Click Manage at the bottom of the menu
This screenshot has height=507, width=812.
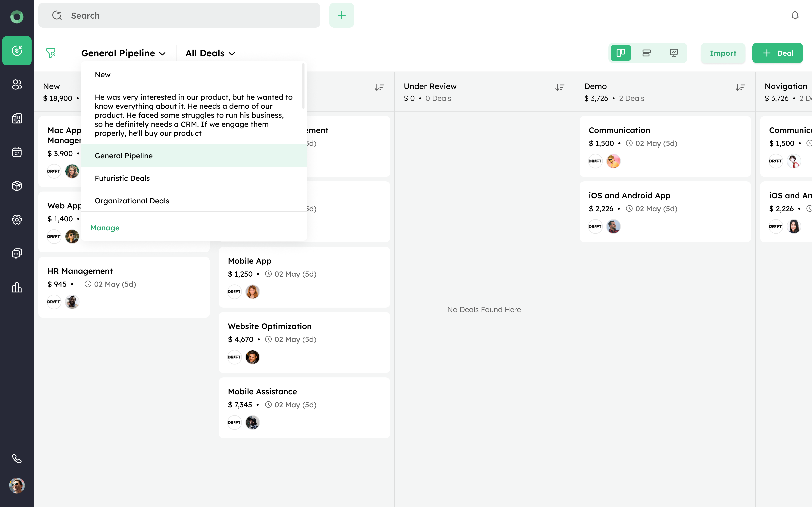click(x=105, y=228)
